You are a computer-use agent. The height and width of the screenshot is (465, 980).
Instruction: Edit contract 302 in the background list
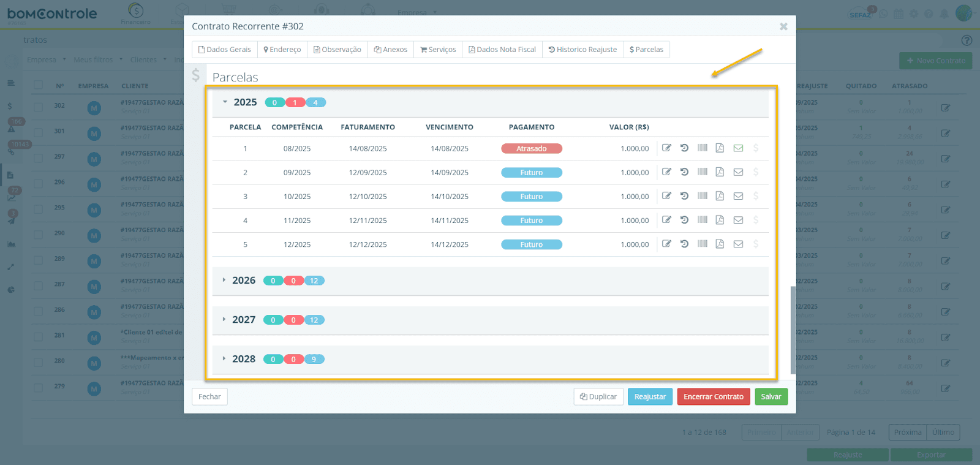(x=946, y=107)
